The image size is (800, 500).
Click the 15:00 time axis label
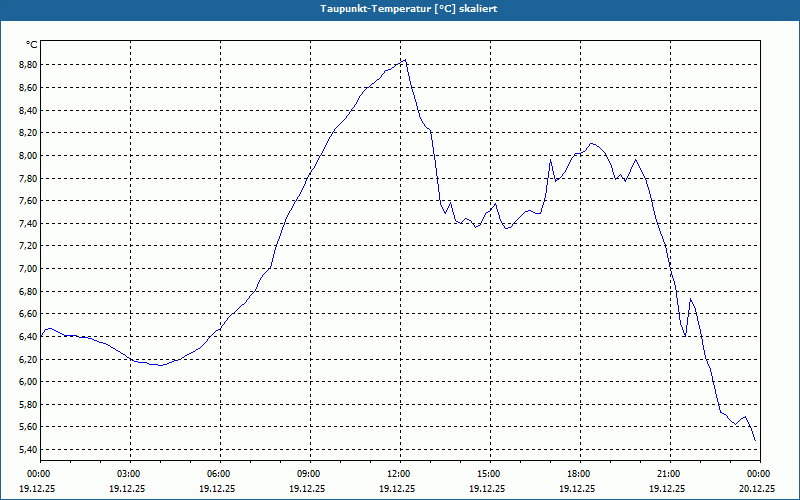[x=490, y=474]
